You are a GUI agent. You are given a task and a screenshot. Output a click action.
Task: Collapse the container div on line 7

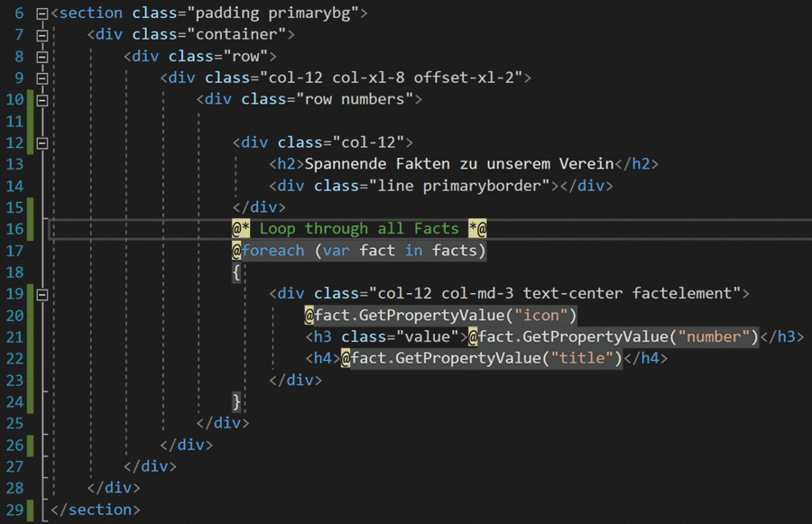[42, 35]
